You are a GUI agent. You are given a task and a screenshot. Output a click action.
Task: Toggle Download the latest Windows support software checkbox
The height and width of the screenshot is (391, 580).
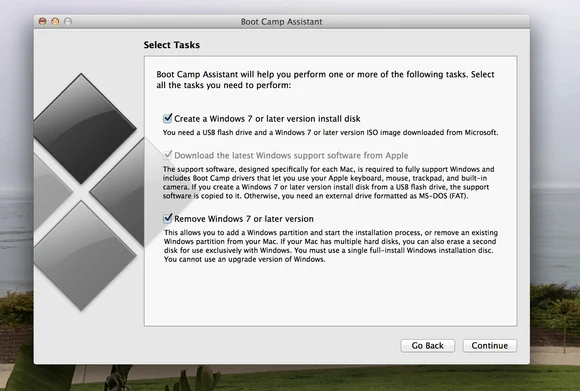168,155
